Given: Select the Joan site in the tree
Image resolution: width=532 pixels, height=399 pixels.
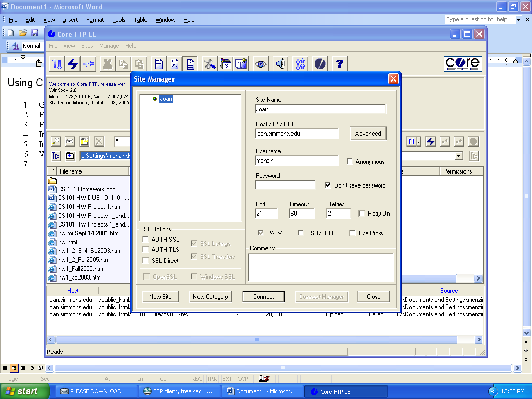Looking at the screenshot, I should [166, 99].
